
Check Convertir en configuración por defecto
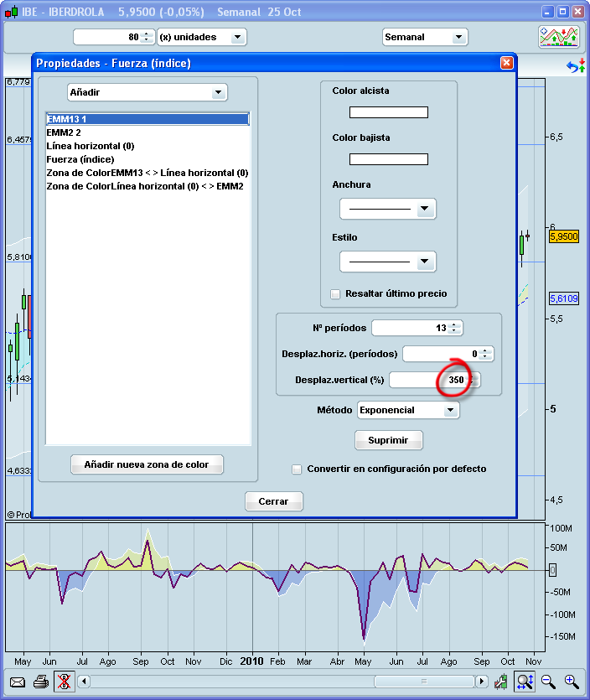coord(297,469)
